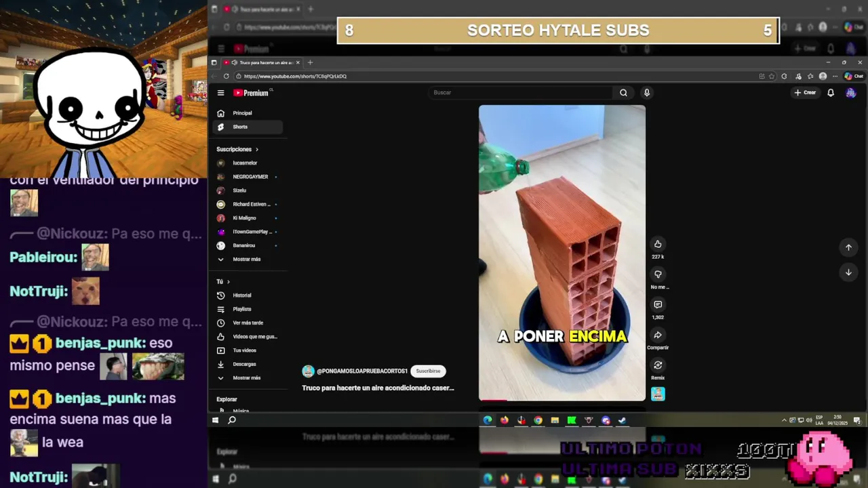Launch Chrome from the taskbar
Viewport: 868px width, 488px height.
[x=538, y=420]
